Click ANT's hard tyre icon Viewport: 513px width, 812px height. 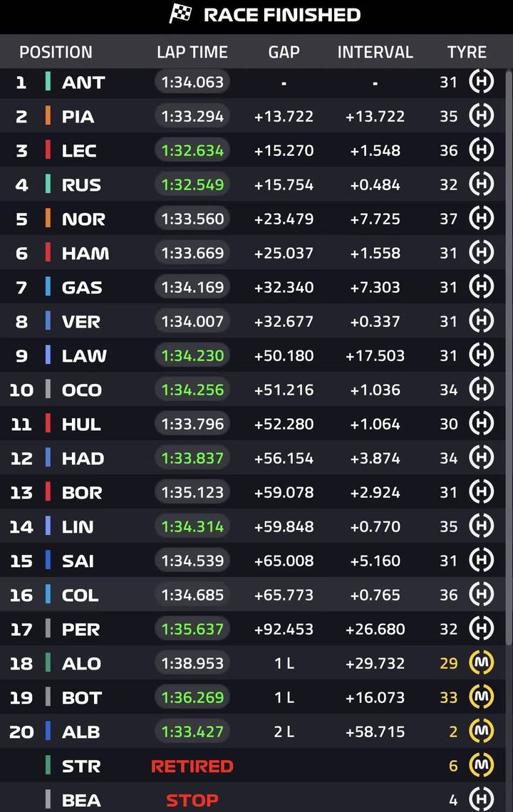482,82
